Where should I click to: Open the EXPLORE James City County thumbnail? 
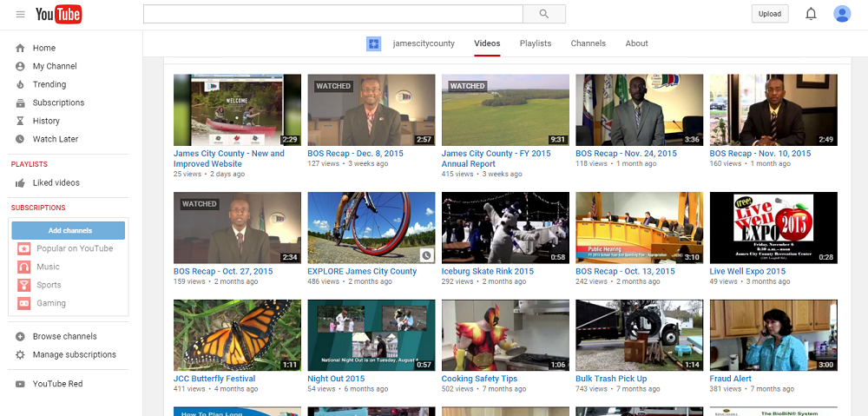click(x=371, y=228)
